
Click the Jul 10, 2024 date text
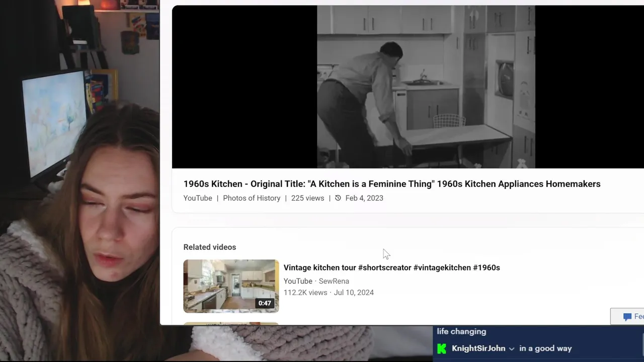tap(354, 293)
